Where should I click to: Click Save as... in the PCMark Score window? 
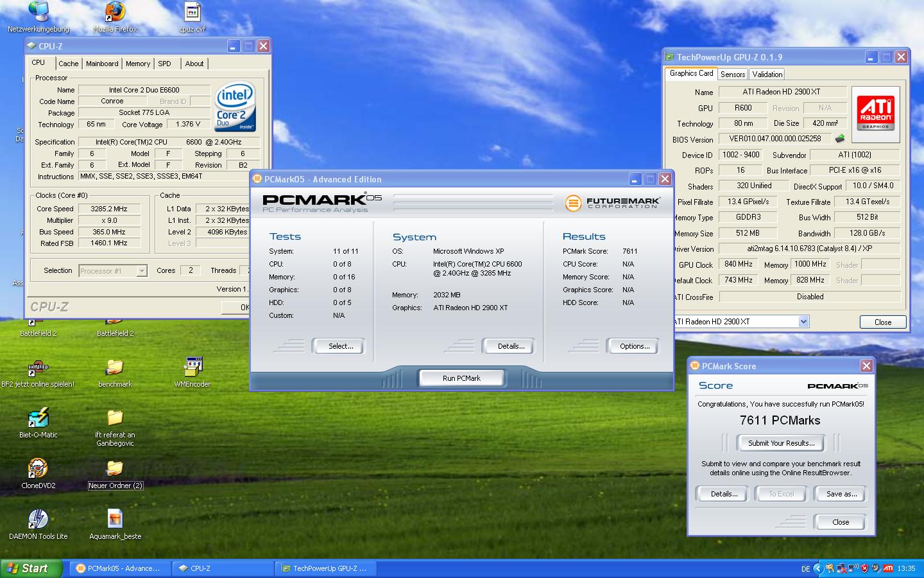click(840, 494)
